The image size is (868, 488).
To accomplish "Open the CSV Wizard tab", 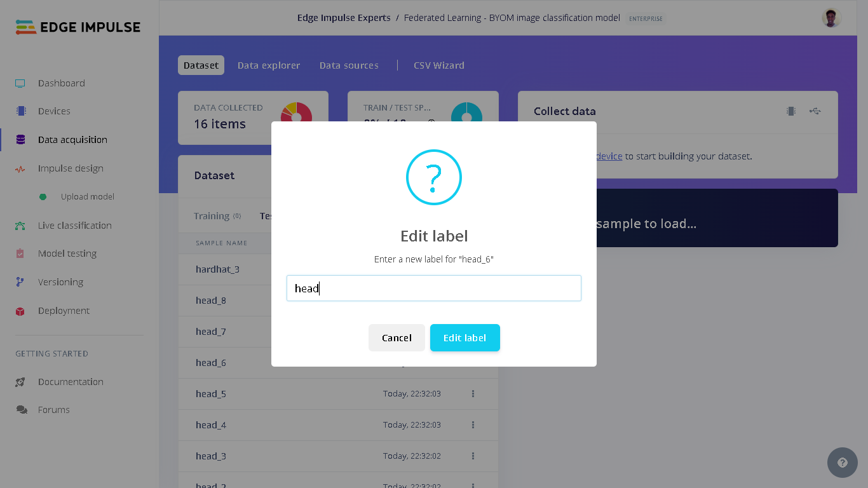I will pyautogui.click(x=439, y=65).
